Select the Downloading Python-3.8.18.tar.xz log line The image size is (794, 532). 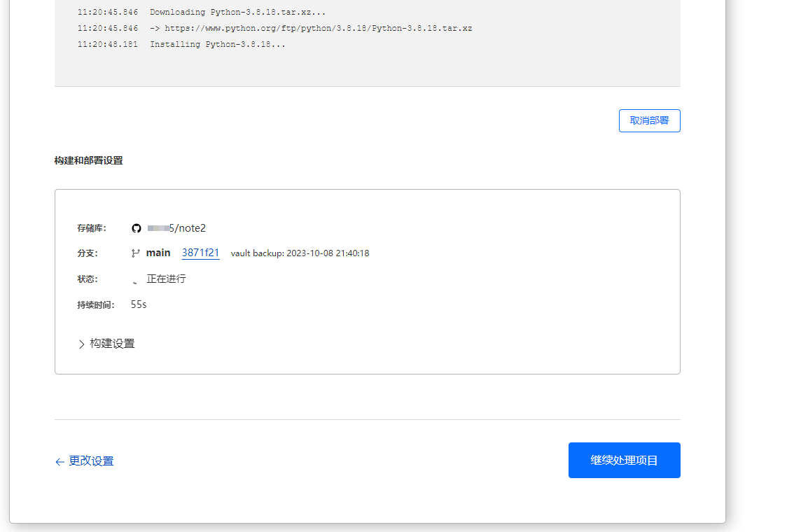tap(237, 13)
